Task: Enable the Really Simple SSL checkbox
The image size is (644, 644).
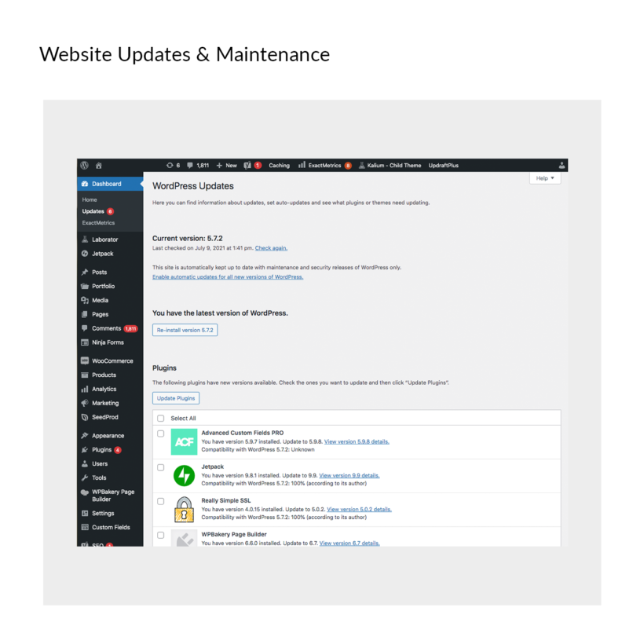Action: coord(160,501)
